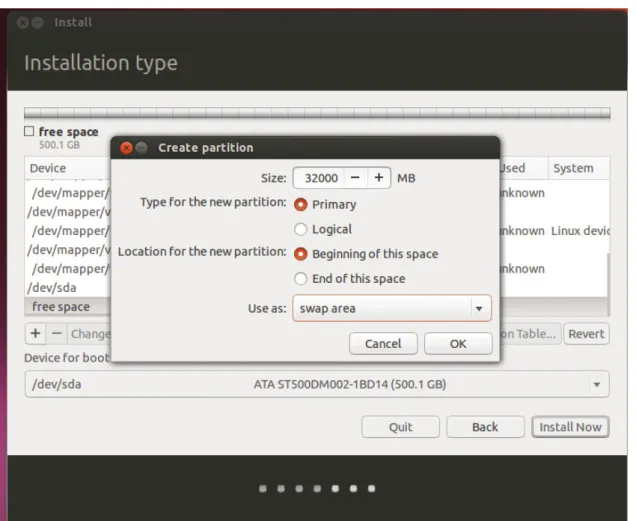Select the Primary partition type
636x521 pixels.
coord(301,205)
